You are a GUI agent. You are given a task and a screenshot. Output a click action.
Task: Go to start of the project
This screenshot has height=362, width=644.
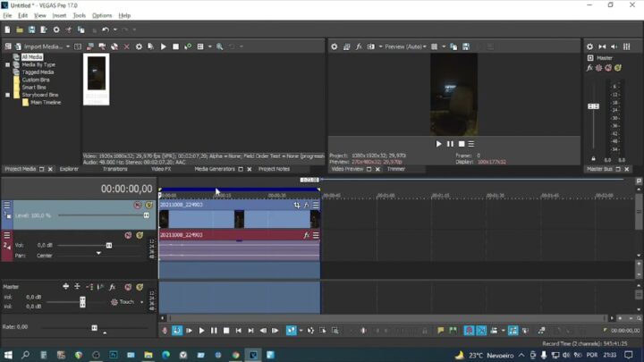click(238, 331)
